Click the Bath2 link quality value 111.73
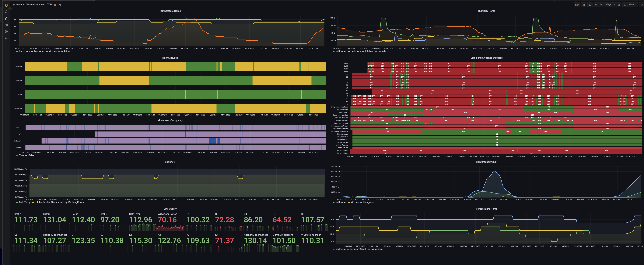Image resolution: width=644 pixels, height=265 pixels. point(26,220)
